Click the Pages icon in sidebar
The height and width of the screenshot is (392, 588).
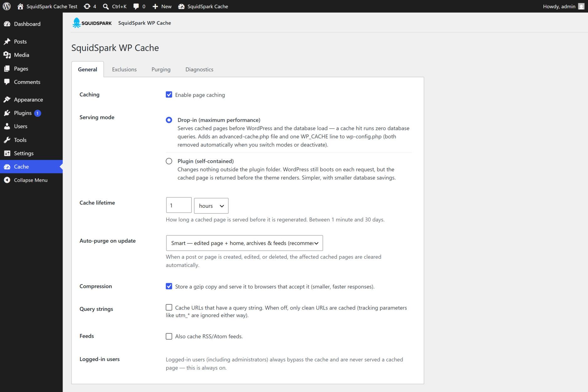(x=7, y=68)
